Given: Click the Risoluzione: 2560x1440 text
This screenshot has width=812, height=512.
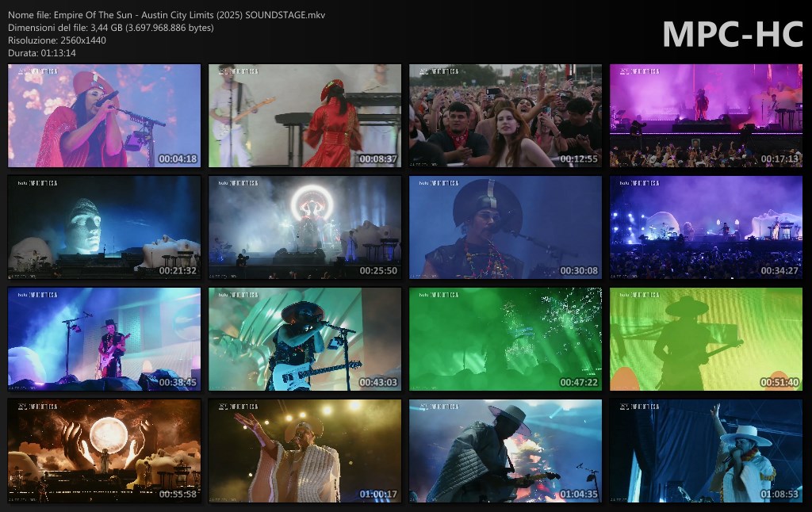Looking at the screenshot, I should click(57, 40).
